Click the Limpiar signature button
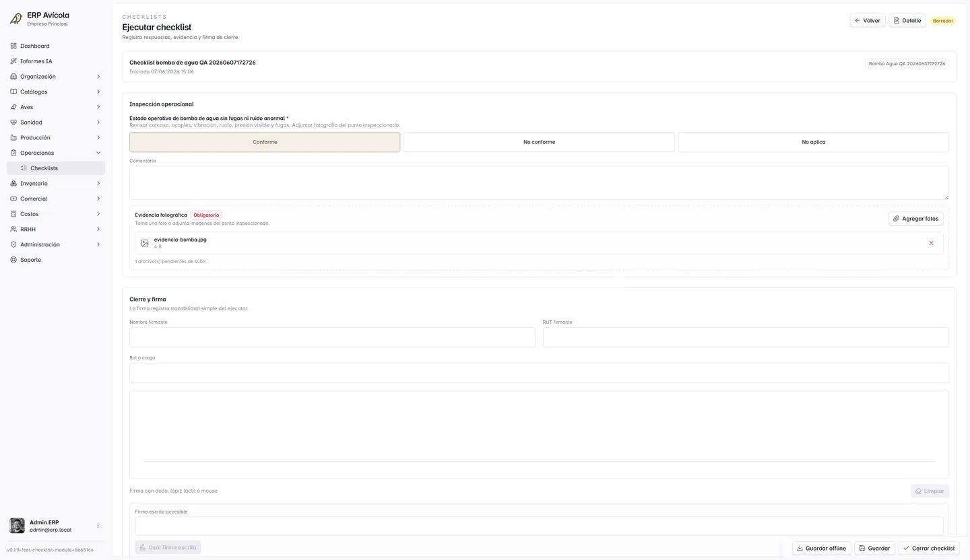 click(x=930, y=491)
